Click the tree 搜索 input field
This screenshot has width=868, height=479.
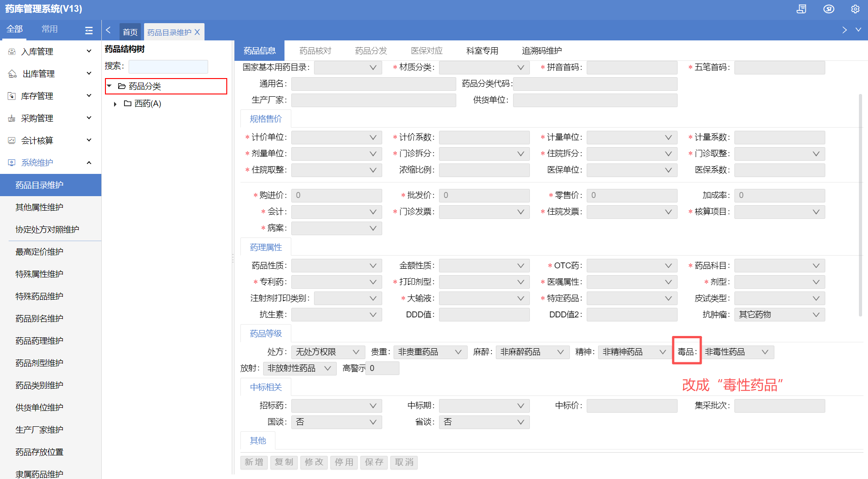168,67
